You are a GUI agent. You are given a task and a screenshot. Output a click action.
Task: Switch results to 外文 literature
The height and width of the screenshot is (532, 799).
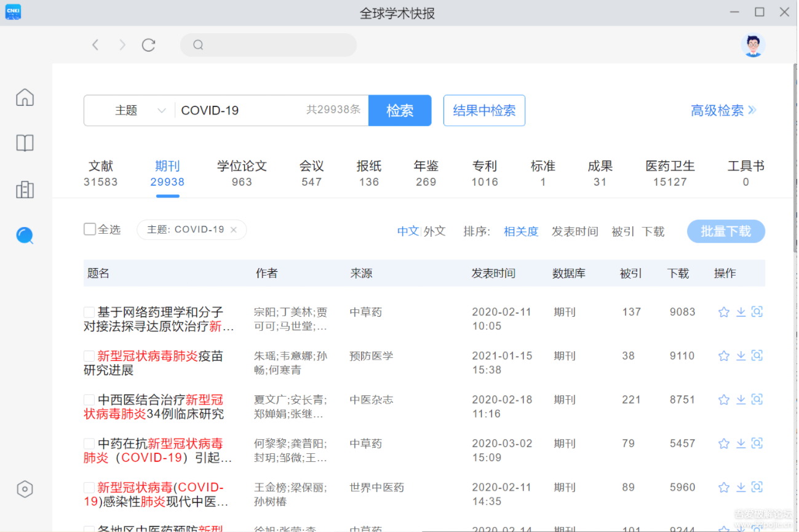[435, 231]
